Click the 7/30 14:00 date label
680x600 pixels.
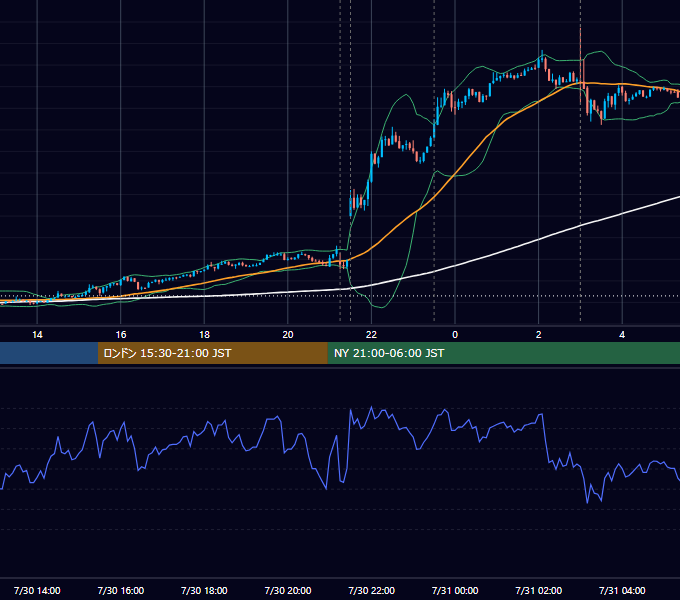point(37,590)
